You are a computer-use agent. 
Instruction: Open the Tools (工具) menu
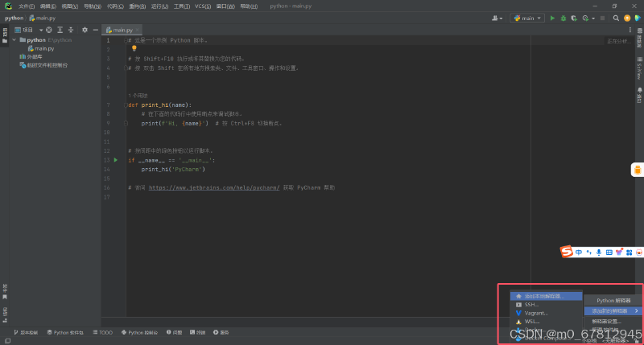click(x=182, y=6)
